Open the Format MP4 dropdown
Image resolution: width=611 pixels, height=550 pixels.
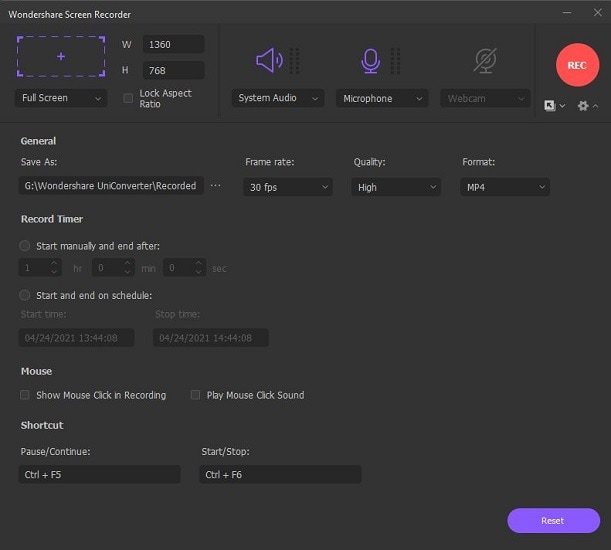pos(505,187)
